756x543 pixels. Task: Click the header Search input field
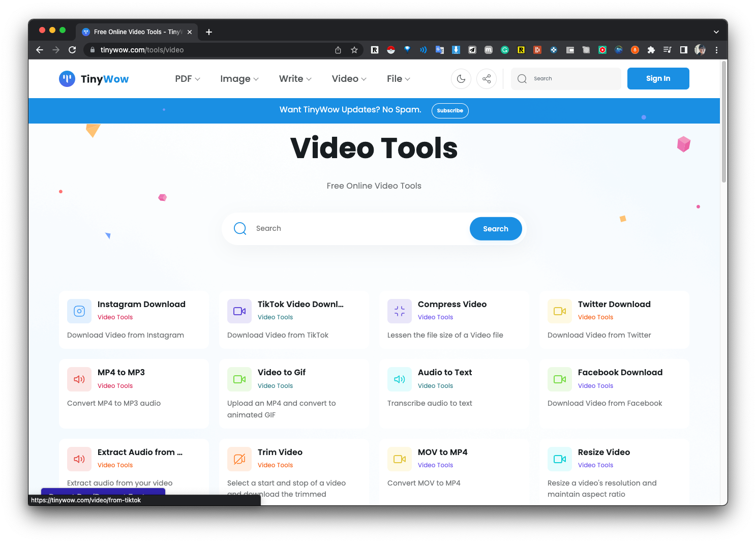566,79
